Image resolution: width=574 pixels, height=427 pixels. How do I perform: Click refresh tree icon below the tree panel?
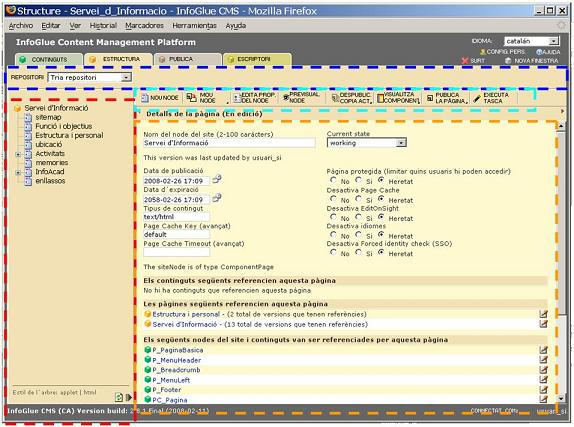click(119, 397)
